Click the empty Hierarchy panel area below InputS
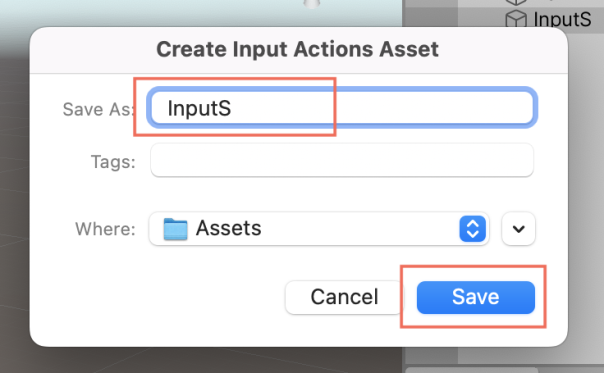 tap(586, 193)
